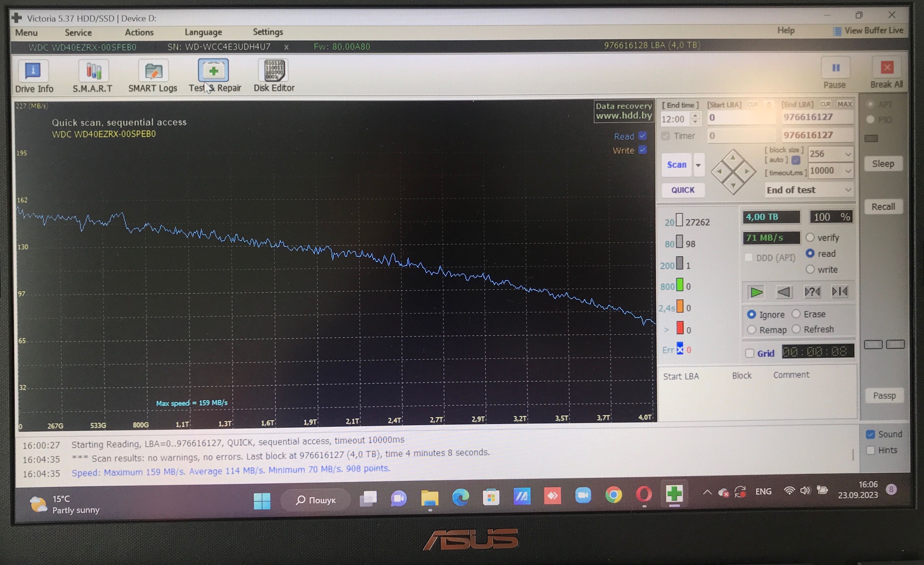Viewport: 924px width, 565px height.
Task: Click the QUICK scan button
Action: 683,190
